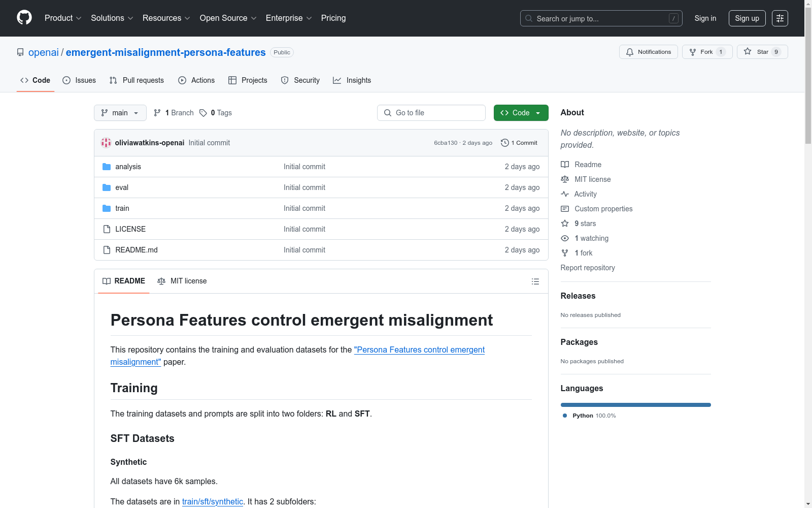Open the Insights tab
The image size is (812, 508).
(352, 80)
